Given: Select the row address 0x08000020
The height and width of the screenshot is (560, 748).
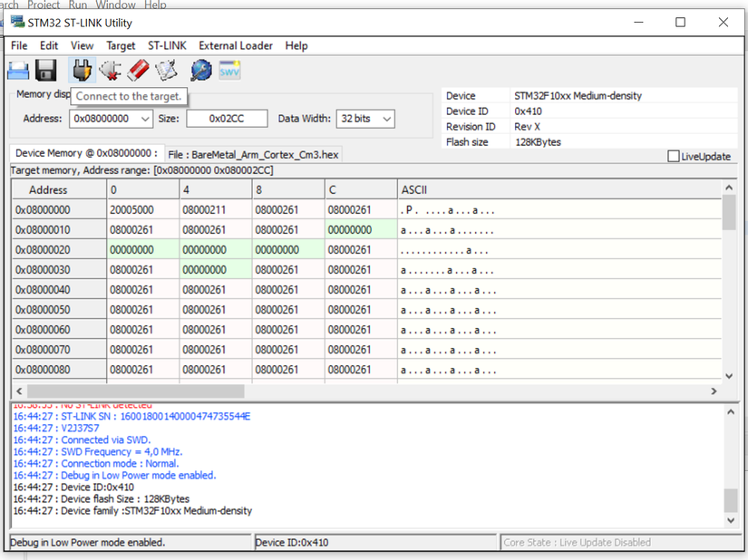Looking at the screenshot, I should pyautogui.click(x=59, y=250).
